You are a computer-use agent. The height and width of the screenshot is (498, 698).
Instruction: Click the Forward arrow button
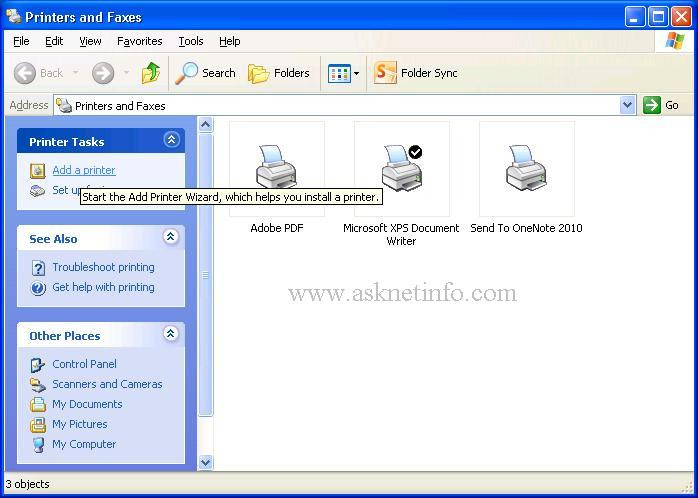(103, 73)
